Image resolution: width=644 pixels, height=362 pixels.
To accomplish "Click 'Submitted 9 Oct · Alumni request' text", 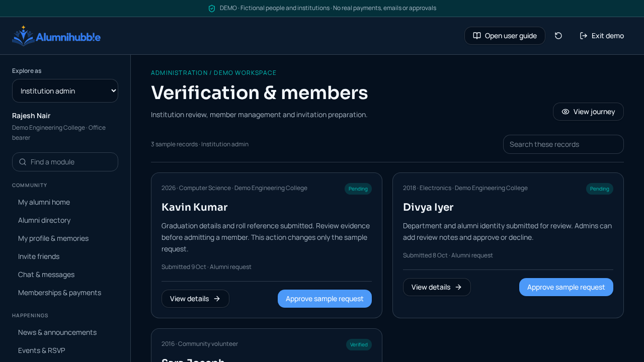I will click(x=206, y=267).
